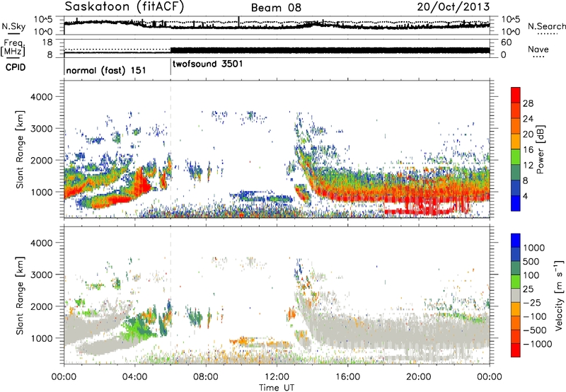Screen dimensions: 566x392
Task: Click the Nave legend label
Action: tap(538, 49)
